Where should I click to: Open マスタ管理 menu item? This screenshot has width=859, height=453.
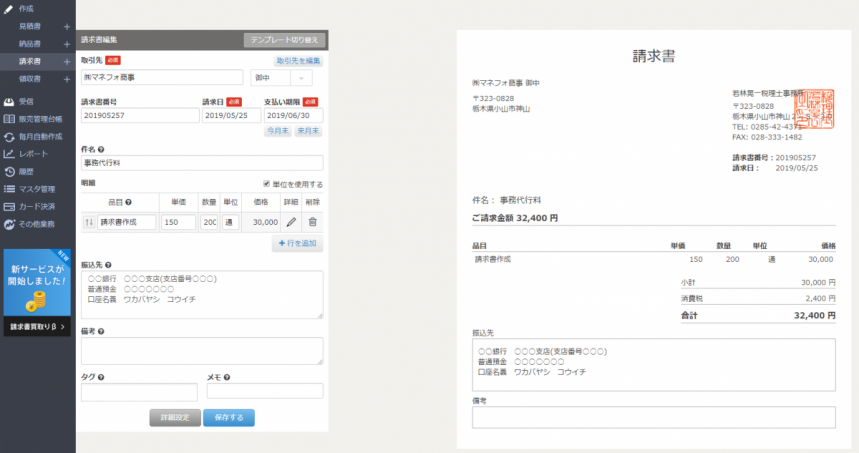(37, 189)
